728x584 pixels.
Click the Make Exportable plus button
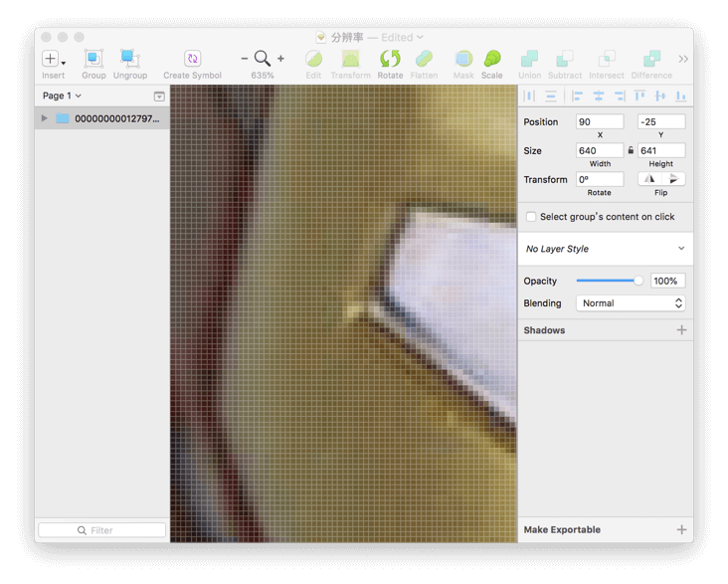coord(681,529)
